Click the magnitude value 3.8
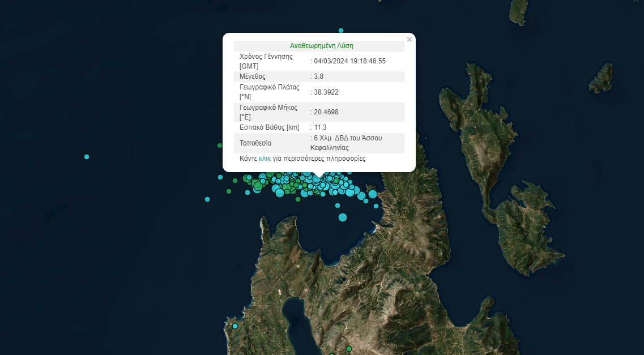This screenshot has width=644, height=355. [x=318, y=76]
